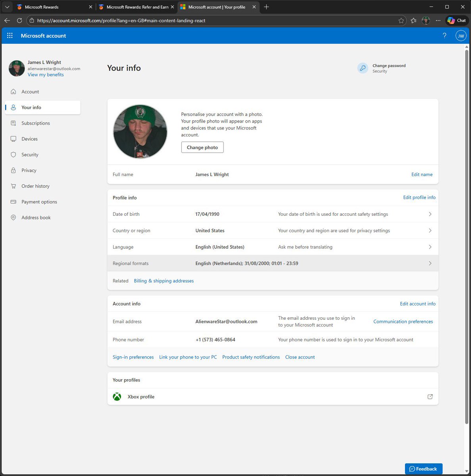
Task: Add page to favorites with the star icon
Action: [401, 21]
